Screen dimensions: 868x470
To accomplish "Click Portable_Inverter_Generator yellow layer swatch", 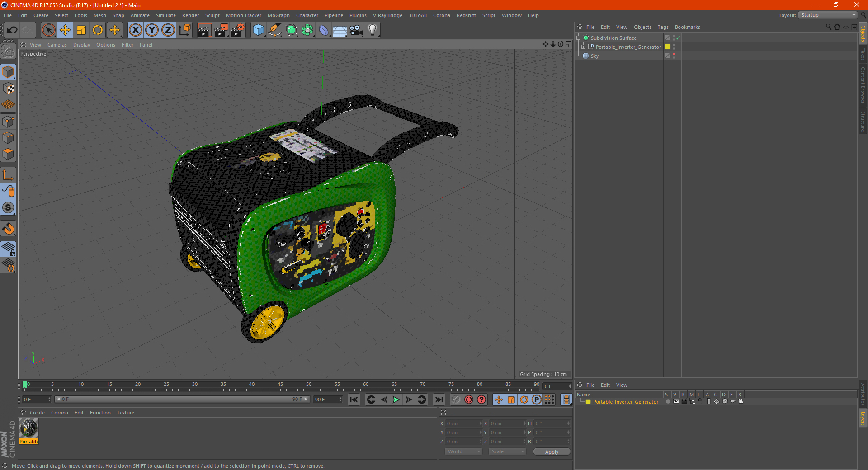I will tap(668, 47).
